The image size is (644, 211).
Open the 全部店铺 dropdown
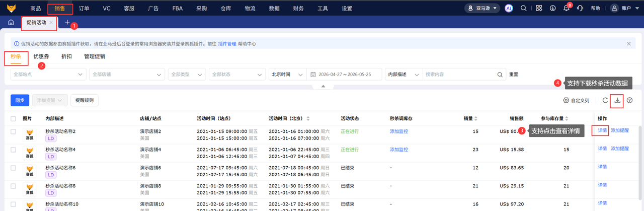(127, 74)
